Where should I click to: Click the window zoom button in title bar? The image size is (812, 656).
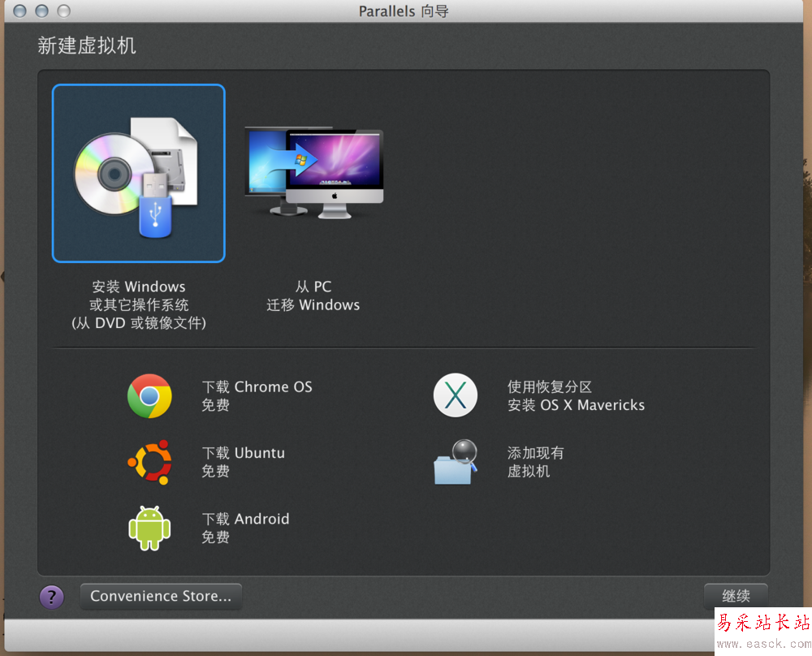click(x=63, y=11)
